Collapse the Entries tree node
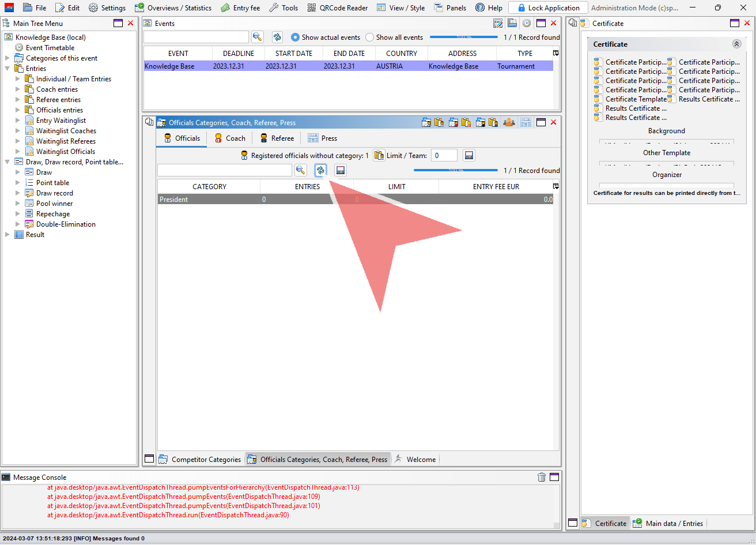 tap(7, 69)
